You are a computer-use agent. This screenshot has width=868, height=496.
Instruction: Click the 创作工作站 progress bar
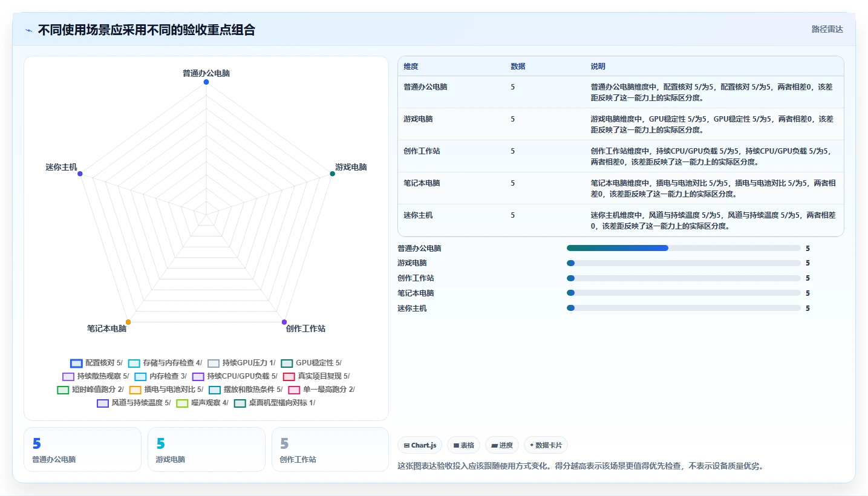[684, 278]
